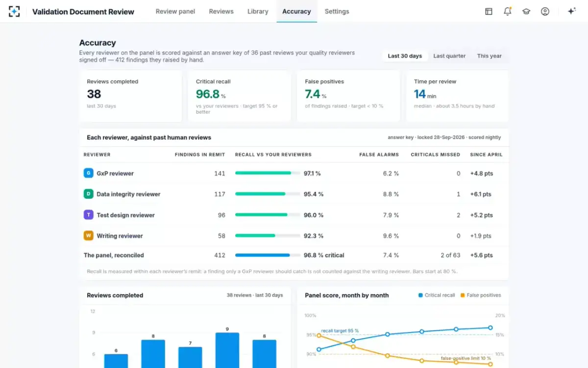Viewport: 588px width, 368px height.
Task: Click the Reviews completed 38 card
Action: point(130,96)
